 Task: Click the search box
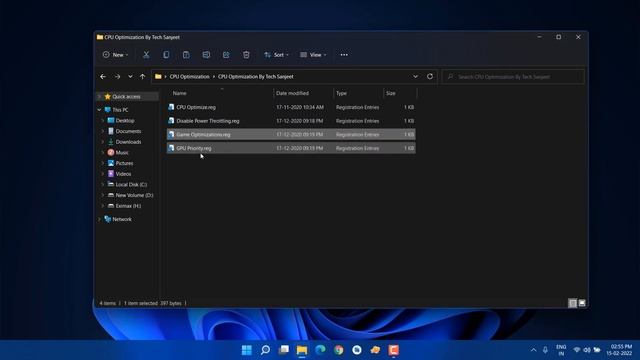point(513,77)
